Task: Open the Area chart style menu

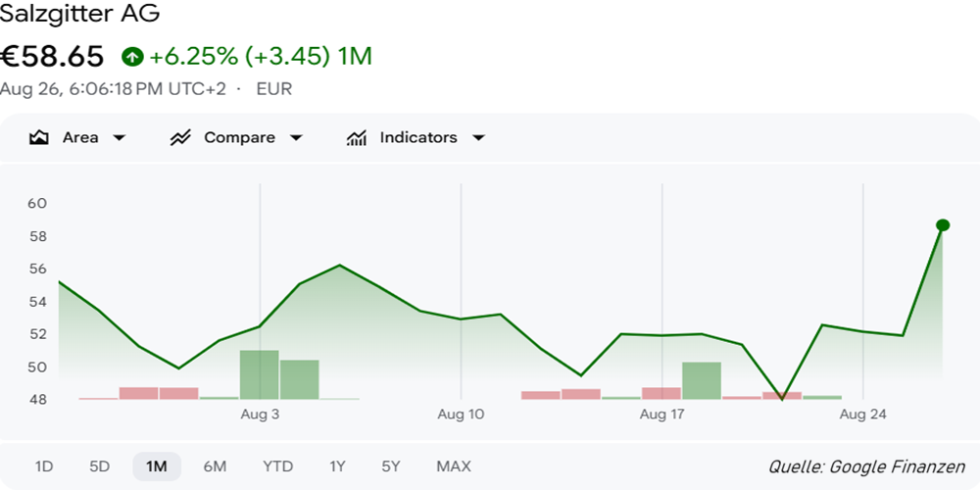Action: tap(77, 137)
